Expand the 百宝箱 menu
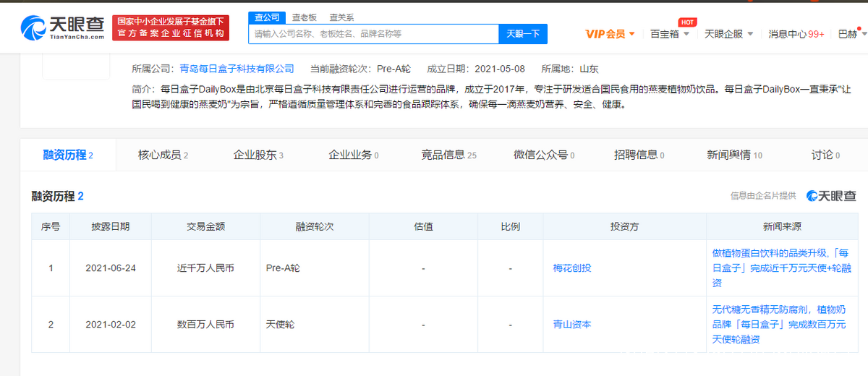This screenshot has height=376, width=868. (x=670, y=34)
